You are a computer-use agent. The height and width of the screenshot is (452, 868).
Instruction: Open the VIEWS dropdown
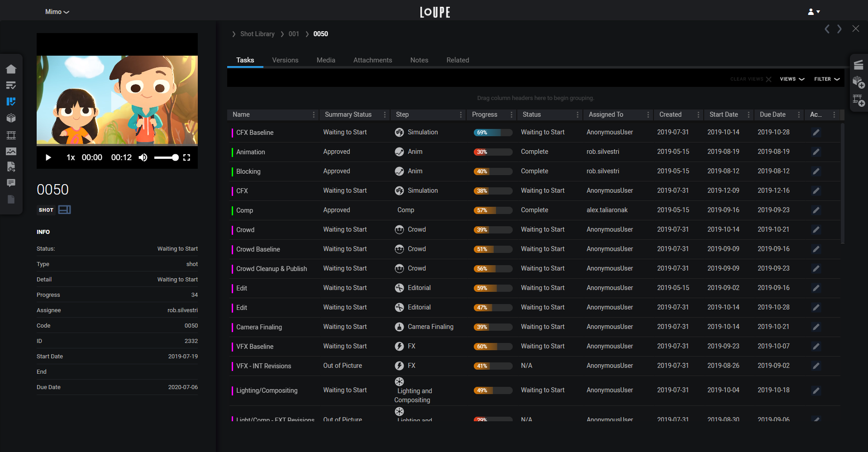[792, 79]
